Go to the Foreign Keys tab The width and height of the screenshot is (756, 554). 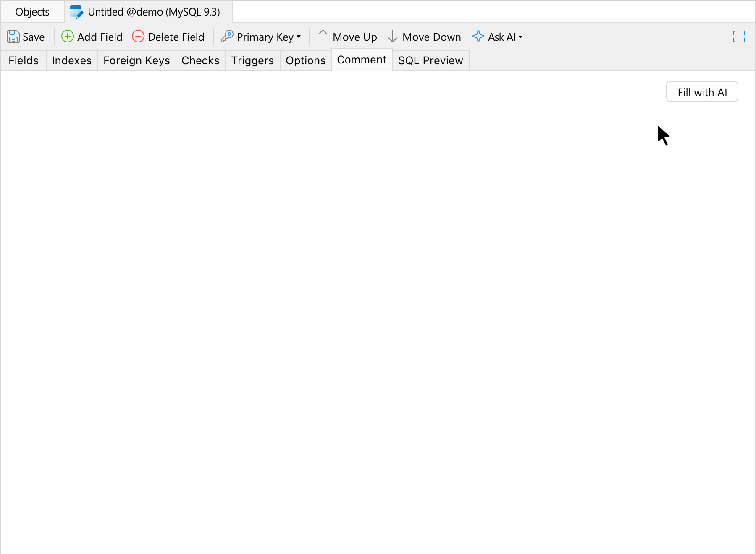click(137, 60)
